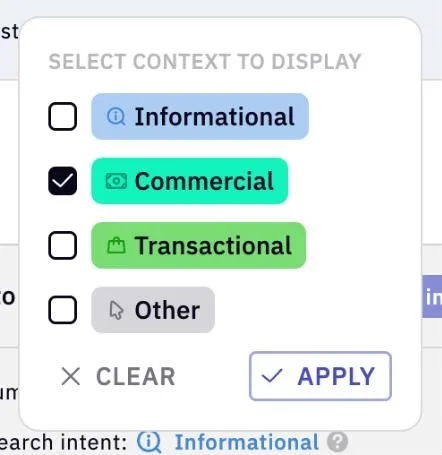442x455 pixels.
Task: Click the purple tag behind the popup
Action: point(432,296)
